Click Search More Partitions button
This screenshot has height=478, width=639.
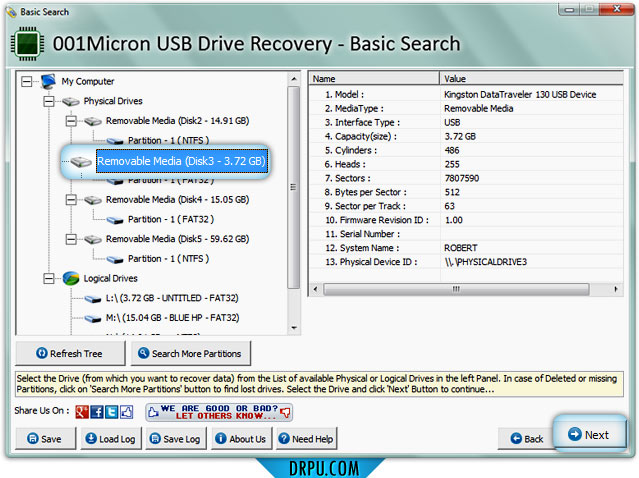coord(190,353)
